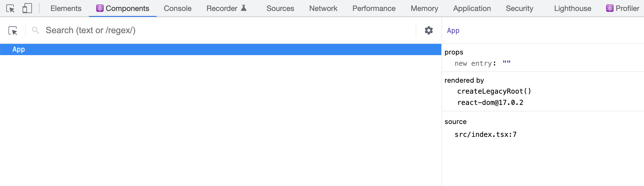Click the App breadcrumb in the details panel

(x=453, y=30)
